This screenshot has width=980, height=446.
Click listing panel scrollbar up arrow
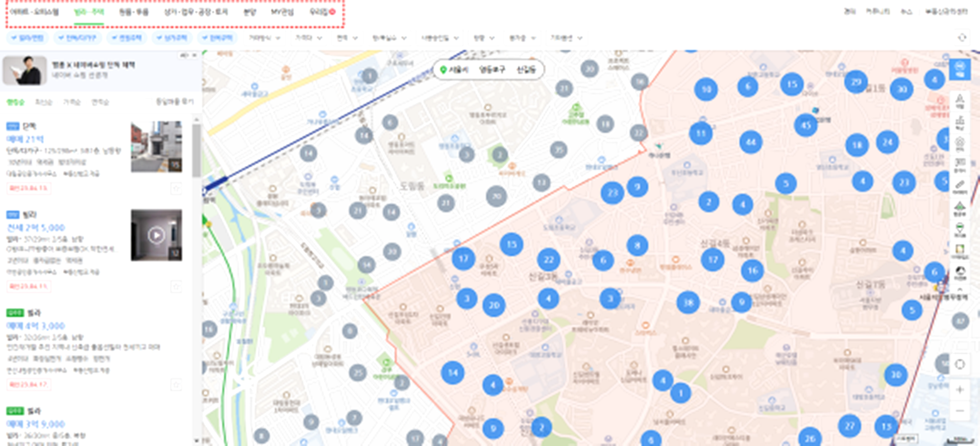tap(197, 119)
